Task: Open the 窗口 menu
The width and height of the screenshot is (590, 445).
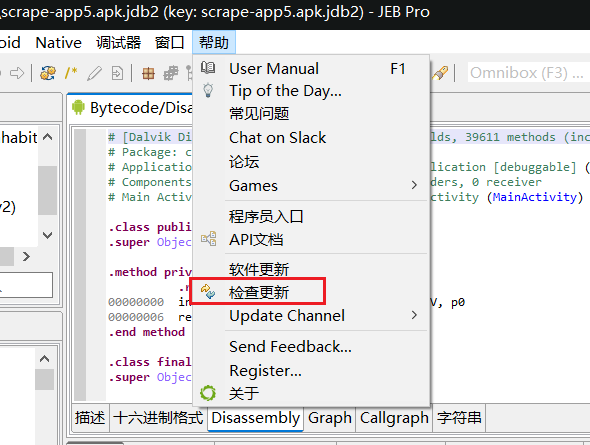Action: 169,43
